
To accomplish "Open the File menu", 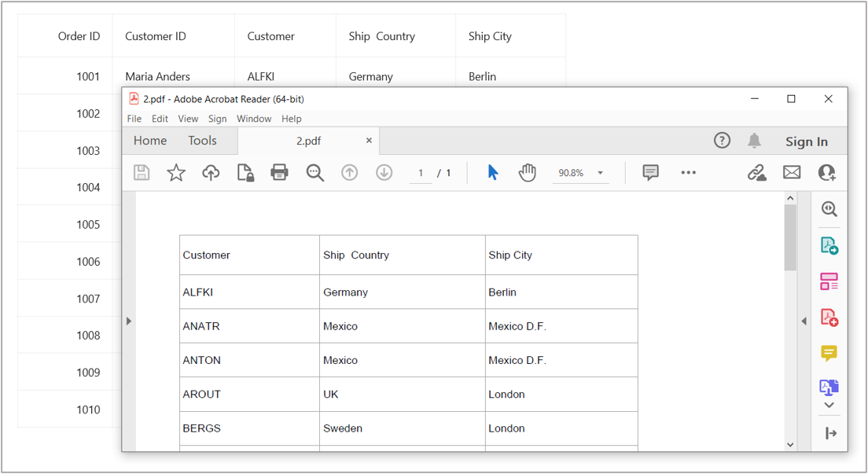I will tap(134, 119).
